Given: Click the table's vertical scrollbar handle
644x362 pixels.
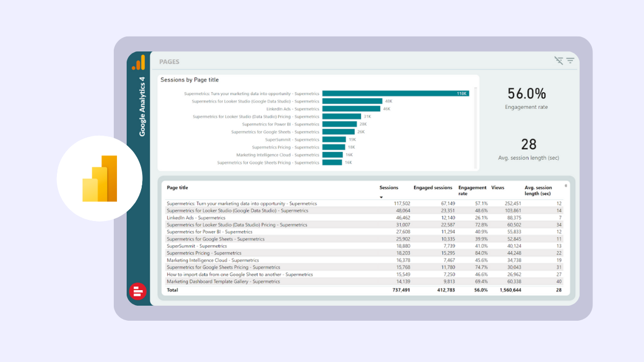Looking at the screenshot, I should [x=566, y=186].
